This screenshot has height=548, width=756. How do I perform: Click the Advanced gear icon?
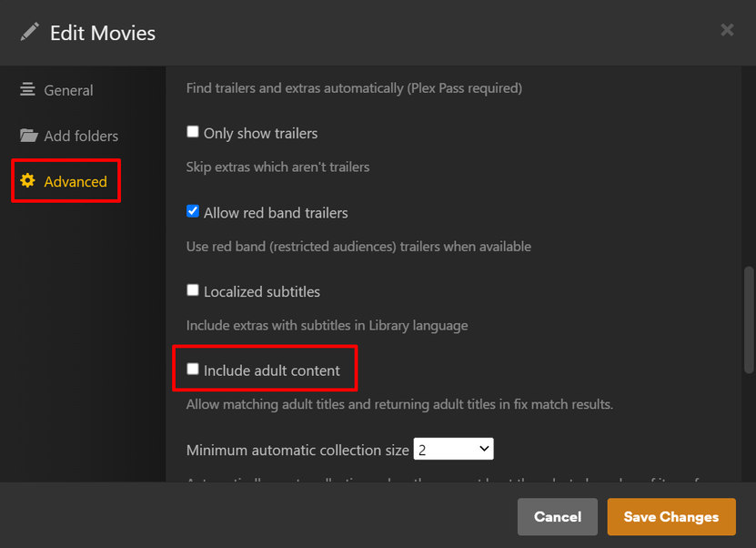point(28,181)
